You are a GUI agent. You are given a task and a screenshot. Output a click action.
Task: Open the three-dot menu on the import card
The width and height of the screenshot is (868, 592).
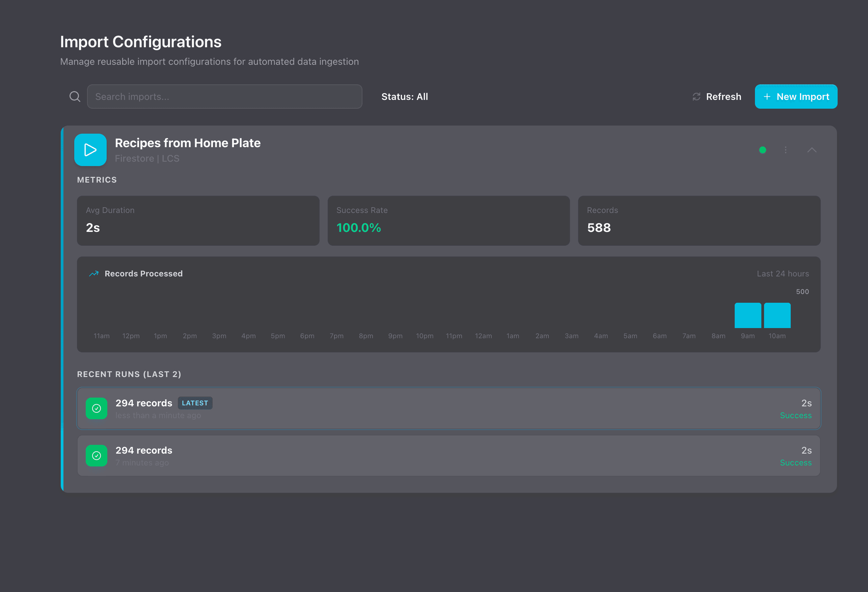[785, 150]
